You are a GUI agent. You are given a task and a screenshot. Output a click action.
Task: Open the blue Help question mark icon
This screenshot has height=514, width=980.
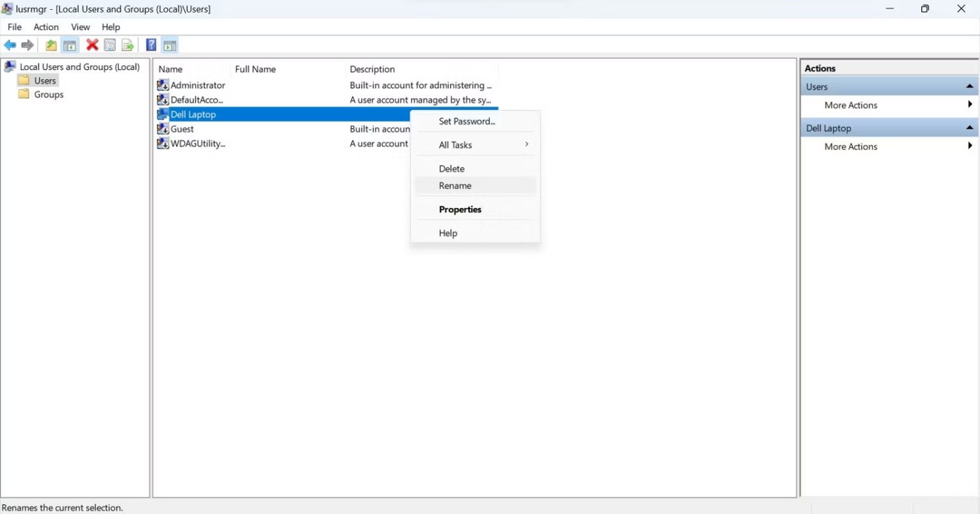pyautogui.click(x=150, y=46)
